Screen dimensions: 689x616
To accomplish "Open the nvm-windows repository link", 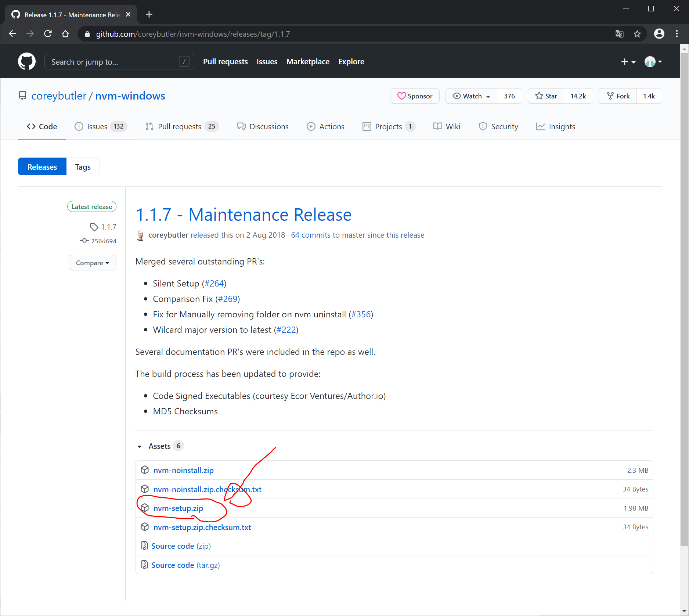I will pyautogui.click(x=130, y=96).
